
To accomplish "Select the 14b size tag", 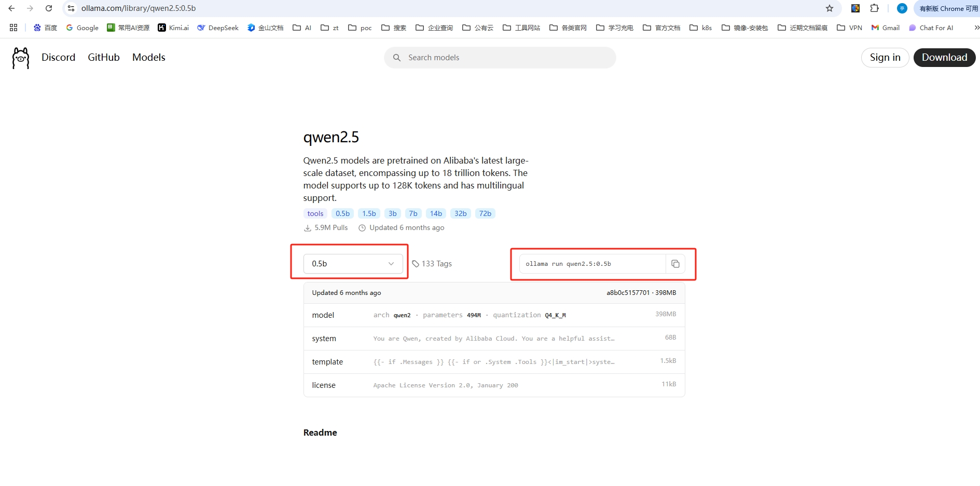I will coord(436,213).
